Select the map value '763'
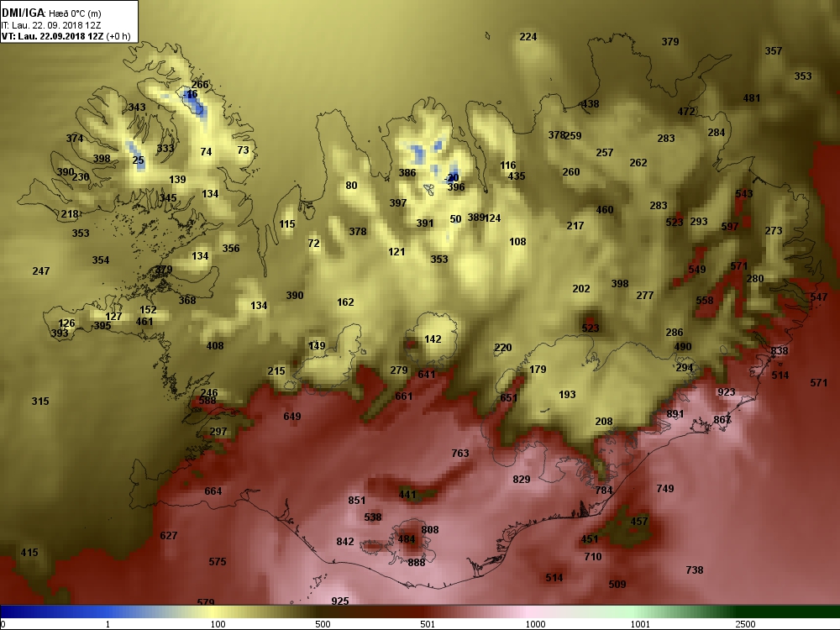The width and height of the screenshot is (840, 630). pos(460,454)
